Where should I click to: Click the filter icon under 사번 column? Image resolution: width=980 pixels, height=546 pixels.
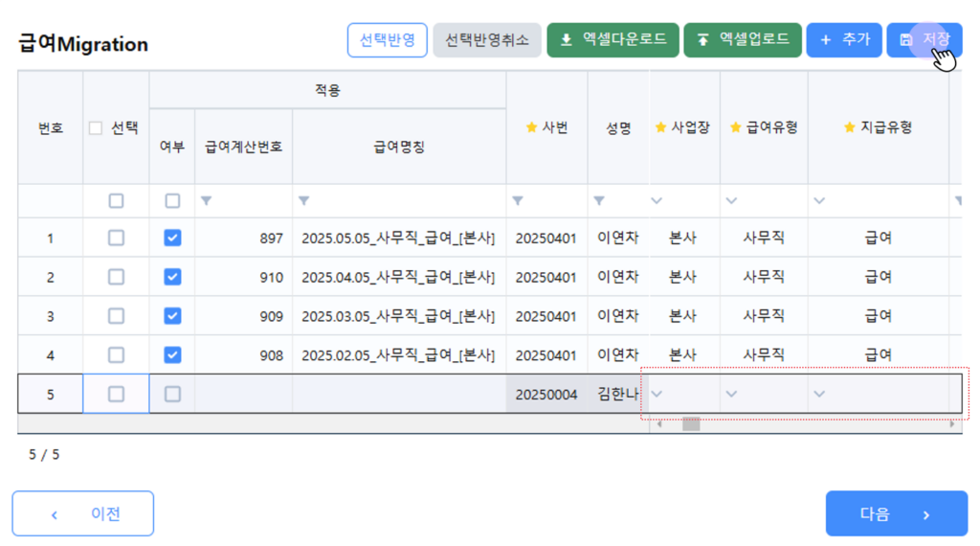coord(517,201)
